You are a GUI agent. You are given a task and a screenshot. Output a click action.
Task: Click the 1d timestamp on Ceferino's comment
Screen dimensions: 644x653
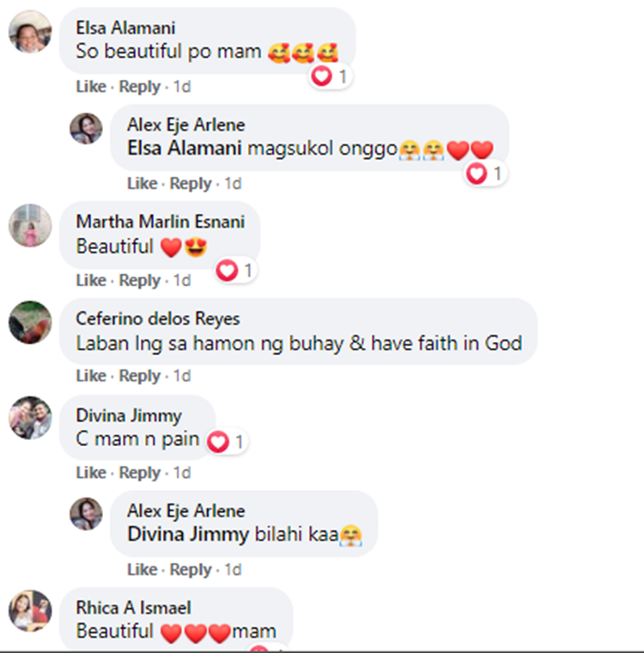(181, 376)
